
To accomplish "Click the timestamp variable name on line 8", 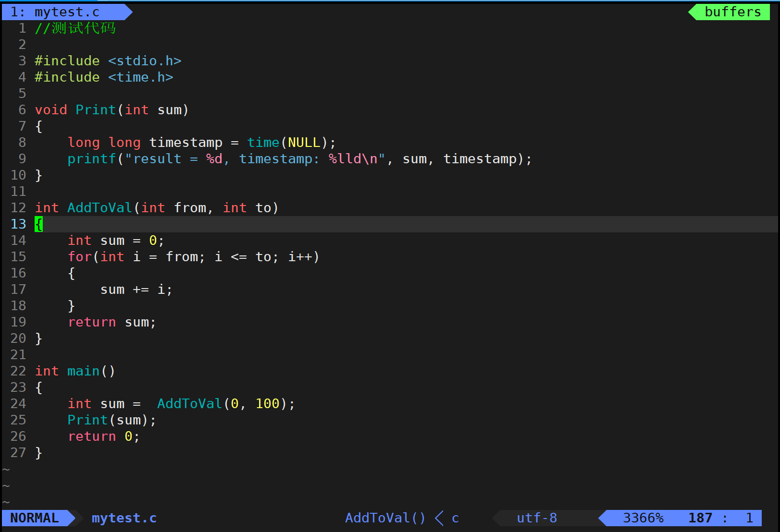I will click(186, 143).
